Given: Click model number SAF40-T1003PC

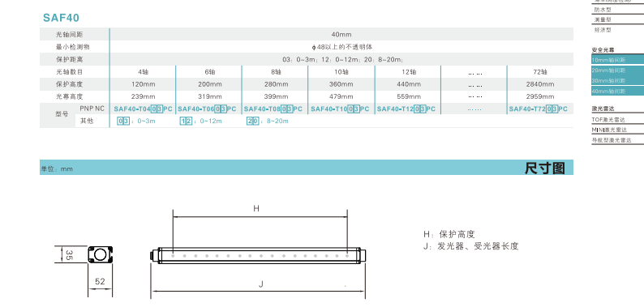Looking at the screenshot, I should tap(340, 109).
